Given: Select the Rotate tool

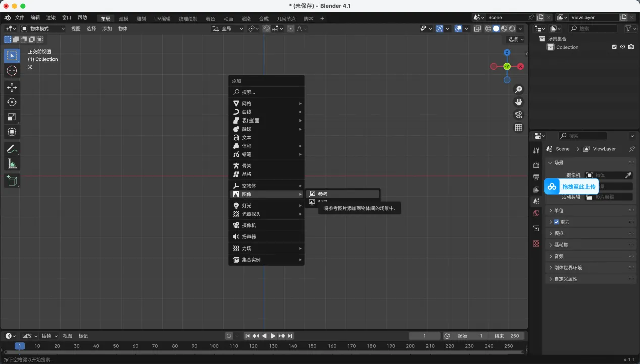Looking at the screenshot, I should (x=12, y=102).
